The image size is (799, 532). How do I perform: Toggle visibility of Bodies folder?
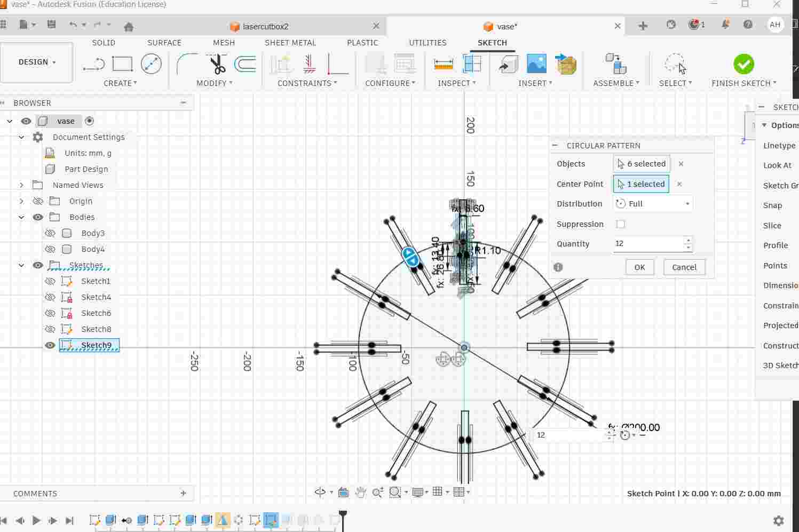coord(38,217)
